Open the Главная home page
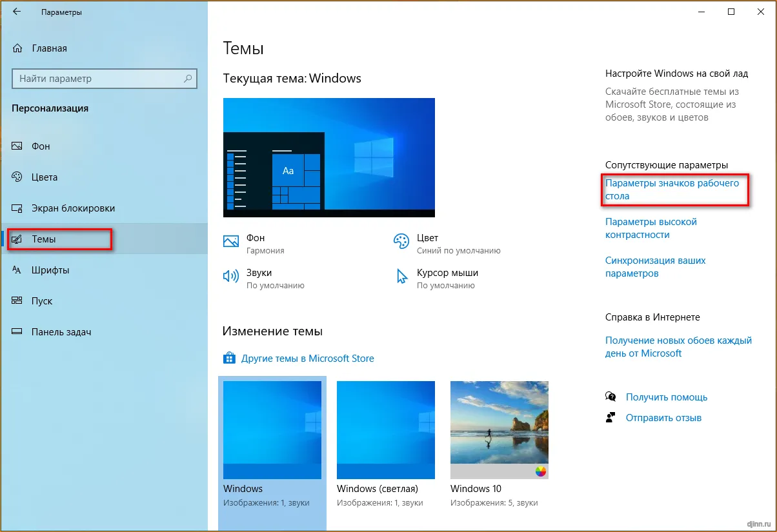Image resolution: width=777 pixels, height=532 pixels. (49, 48)
